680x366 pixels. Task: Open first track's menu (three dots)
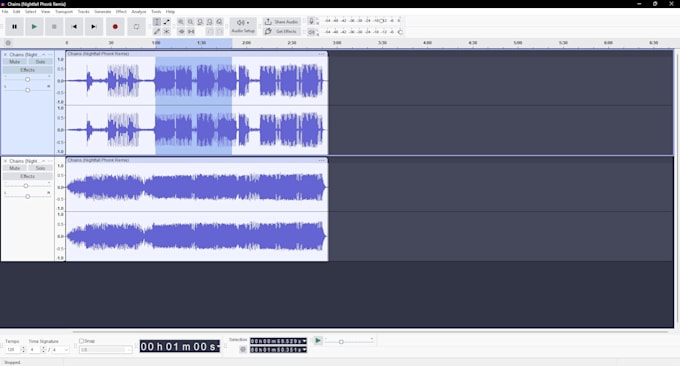(x=50, y=55)
